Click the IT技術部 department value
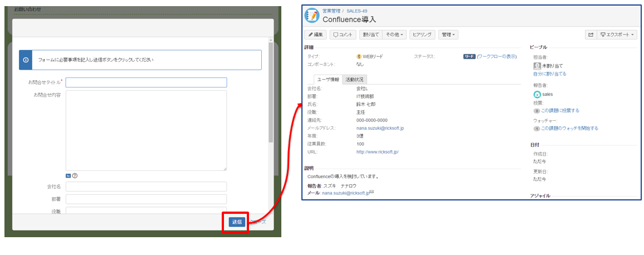The width and height of the screenshot is (644, 255). [x=365, y=96]
